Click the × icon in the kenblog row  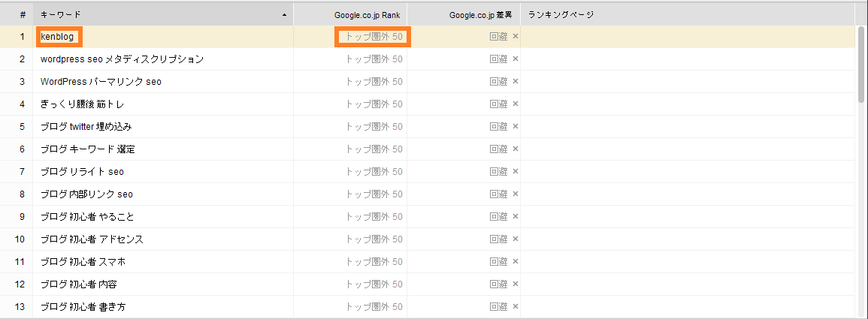516,37
